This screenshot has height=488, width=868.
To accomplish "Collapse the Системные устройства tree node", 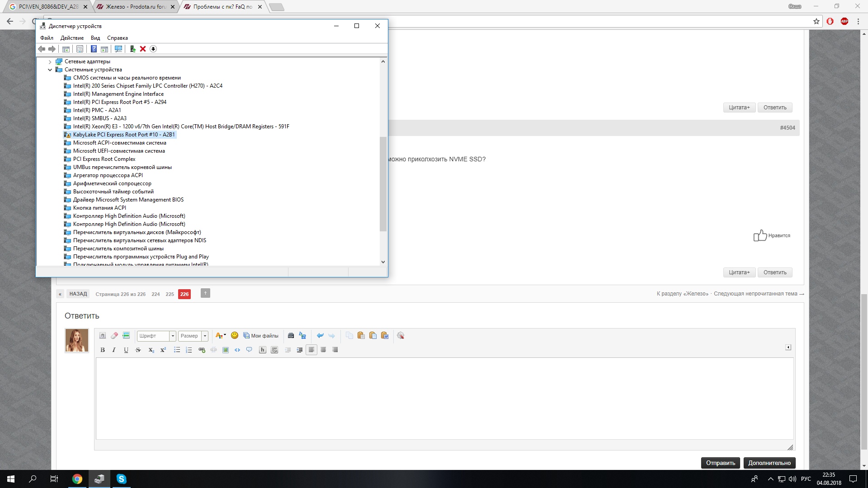I will pyautogui.click(x=50, y=70).
